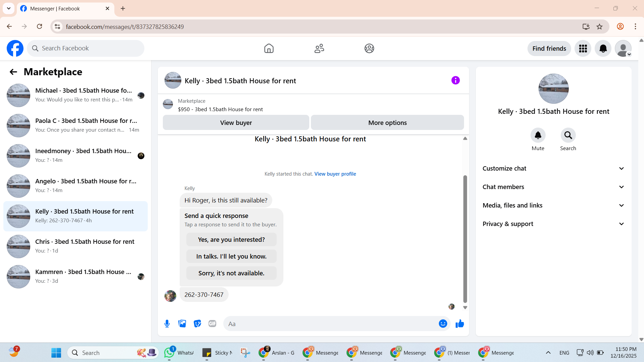Send quick reply "Yes, are you interested?"
The image size is (644, 362).
click(x=231, y=239)
